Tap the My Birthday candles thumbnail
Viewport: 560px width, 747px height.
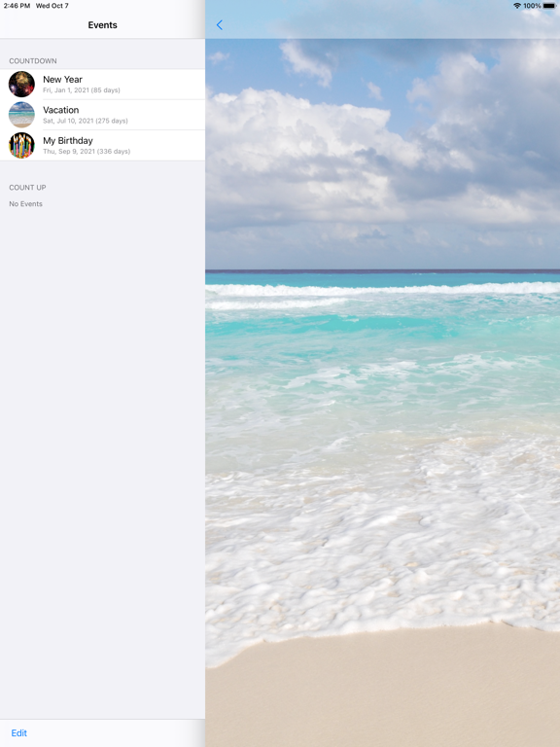[21, 145]
